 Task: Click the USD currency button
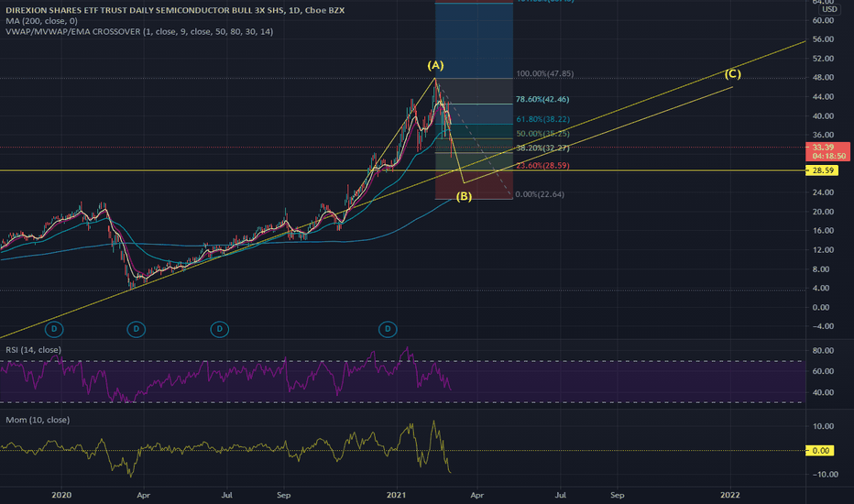tap(829, 9)
